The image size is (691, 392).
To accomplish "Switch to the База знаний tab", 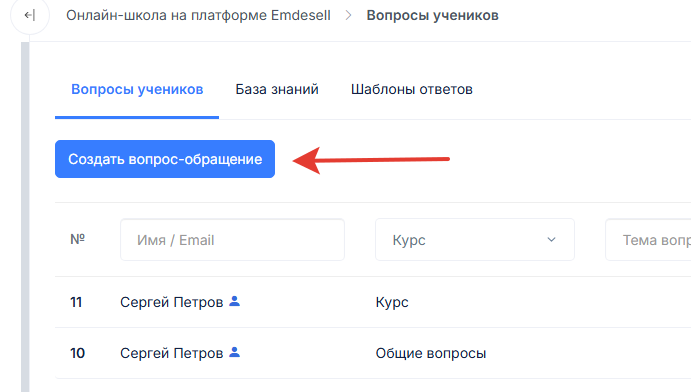I will pos(277,89).
